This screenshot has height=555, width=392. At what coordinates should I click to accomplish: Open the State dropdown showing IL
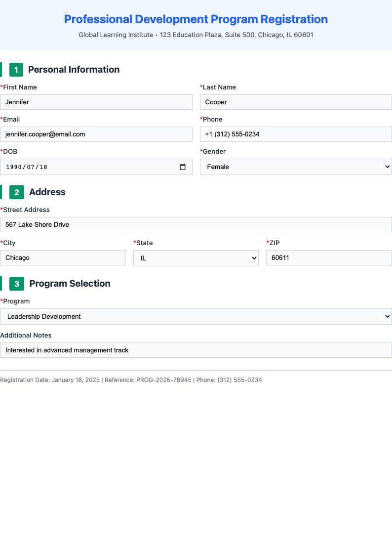pyautogui.click(x=196, y=257)
